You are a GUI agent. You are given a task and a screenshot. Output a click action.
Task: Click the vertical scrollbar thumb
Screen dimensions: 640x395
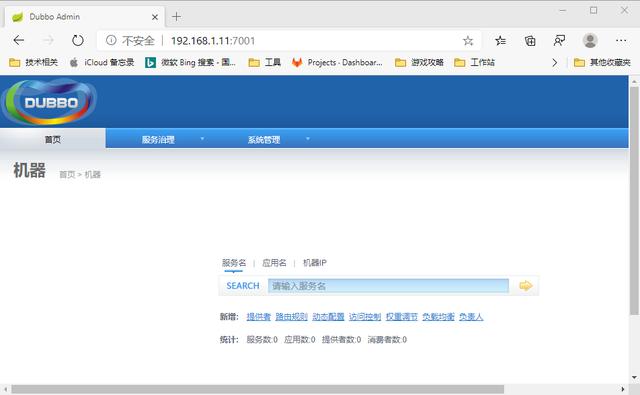[x=634, y=200]
